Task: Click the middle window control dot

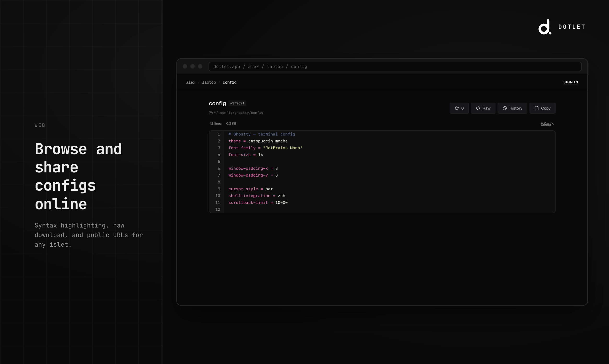Action: [193, 67]
